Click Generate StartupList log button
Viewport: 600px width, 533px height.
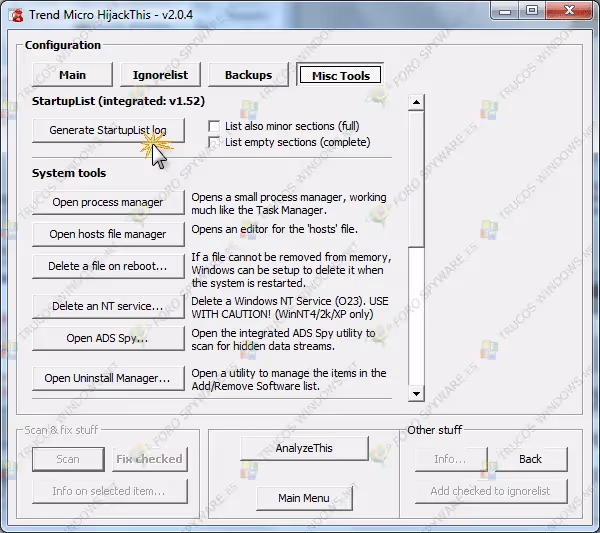[x=108, y=130]
